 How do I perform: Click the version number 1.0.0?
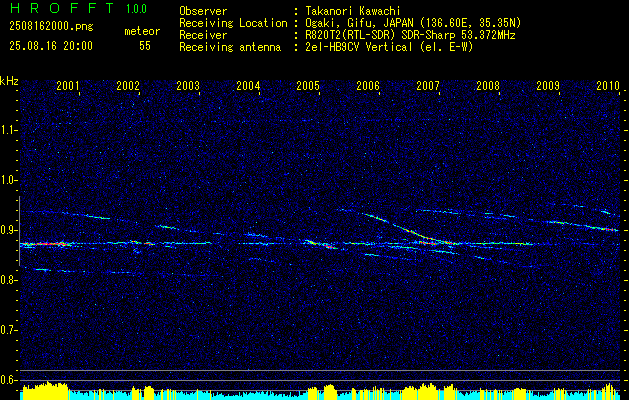tap(136, 9)
